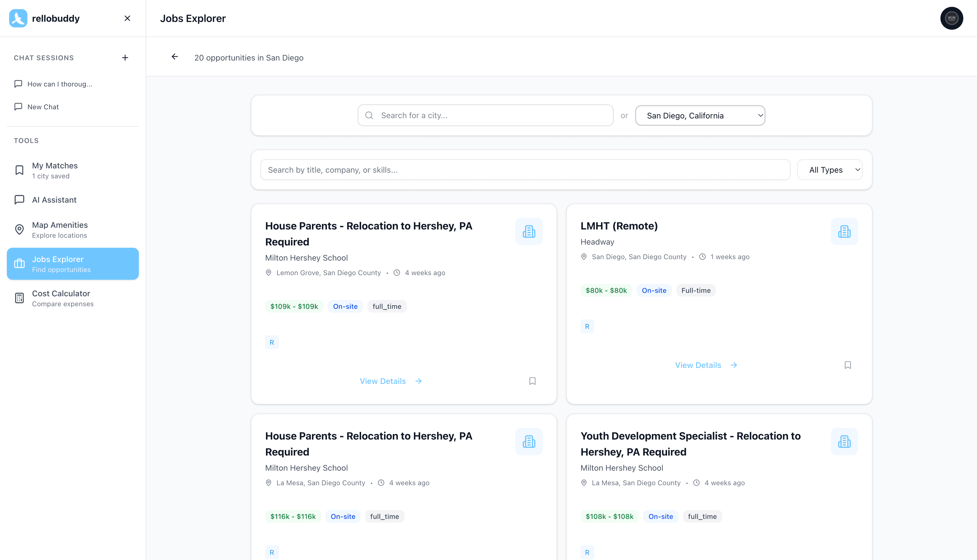Open the user avatar in the top right
The height and width of the screenshot is (560, 977).
pos(952,18)
